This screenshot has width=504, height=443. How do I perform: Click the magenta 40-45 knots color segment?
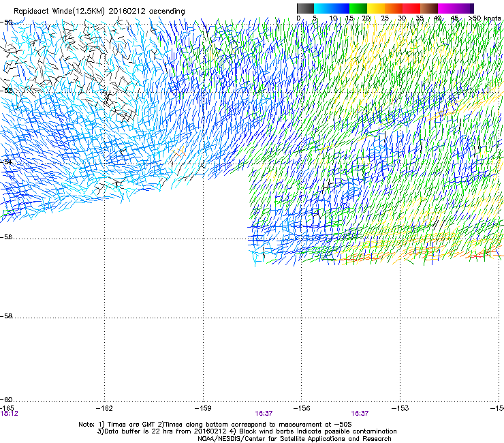coord(447,8)
